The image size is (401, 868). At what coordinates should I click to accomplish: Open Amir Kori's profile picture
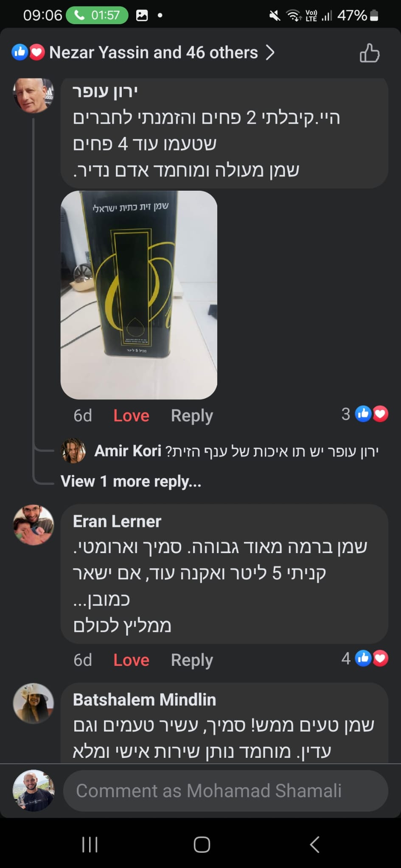(74, 451)
